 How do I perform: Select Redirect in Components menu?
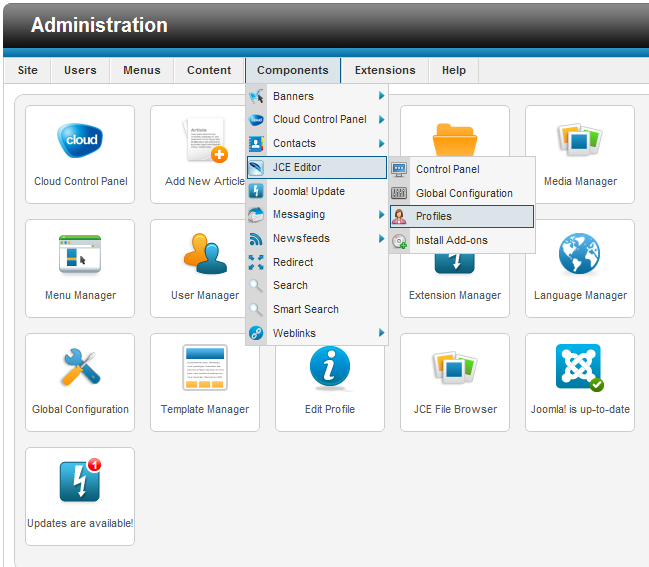point(317,262)
